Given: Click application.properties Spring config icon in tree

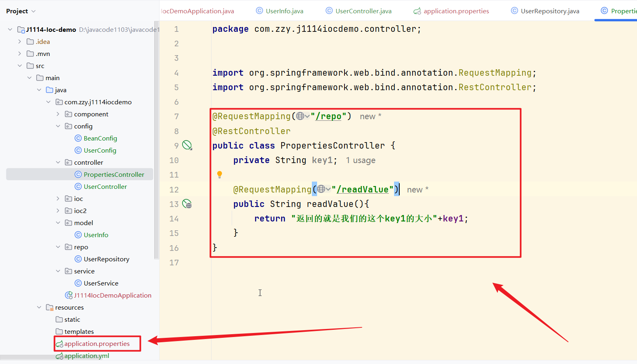Looking at the screenshot, I should pyautogui.click(x=59, y=344).
